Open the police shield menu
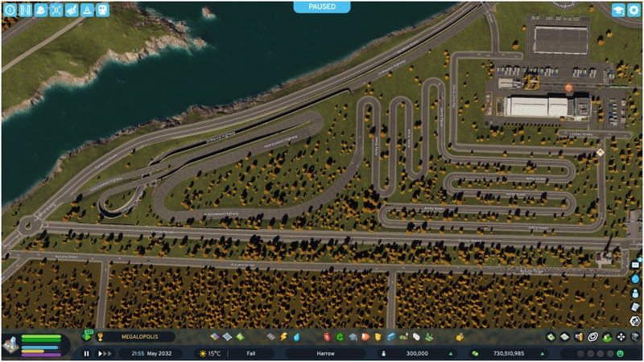The height and width of the screenshot is (362, 644). tap(378, 337)
